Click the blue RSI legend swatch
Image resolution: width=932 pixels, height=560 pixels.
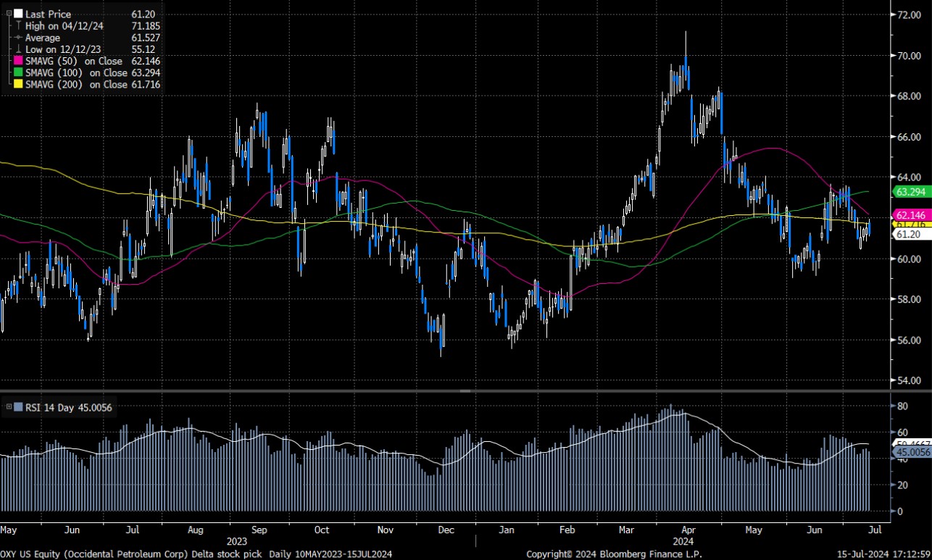[x=18, y=407]
